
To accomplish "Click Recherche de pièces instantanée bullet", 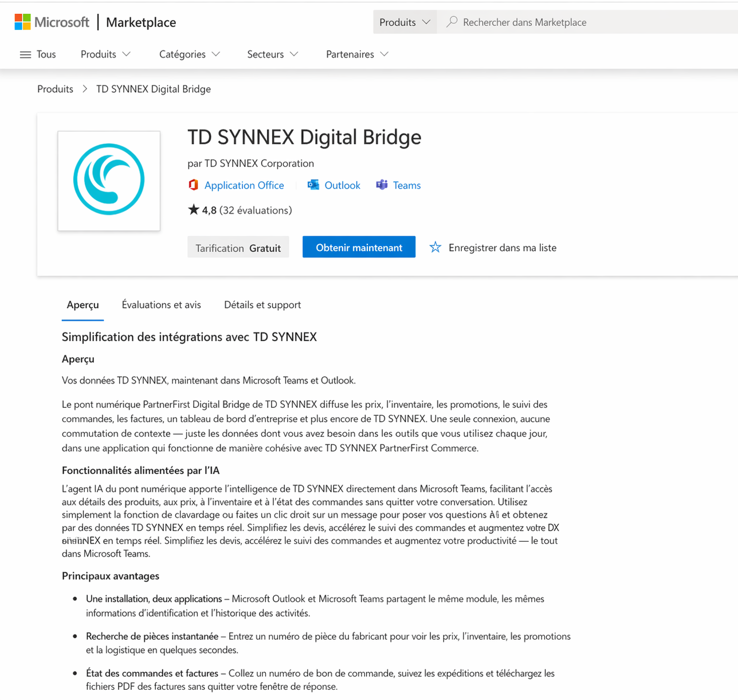I will (x=328, y=643).
